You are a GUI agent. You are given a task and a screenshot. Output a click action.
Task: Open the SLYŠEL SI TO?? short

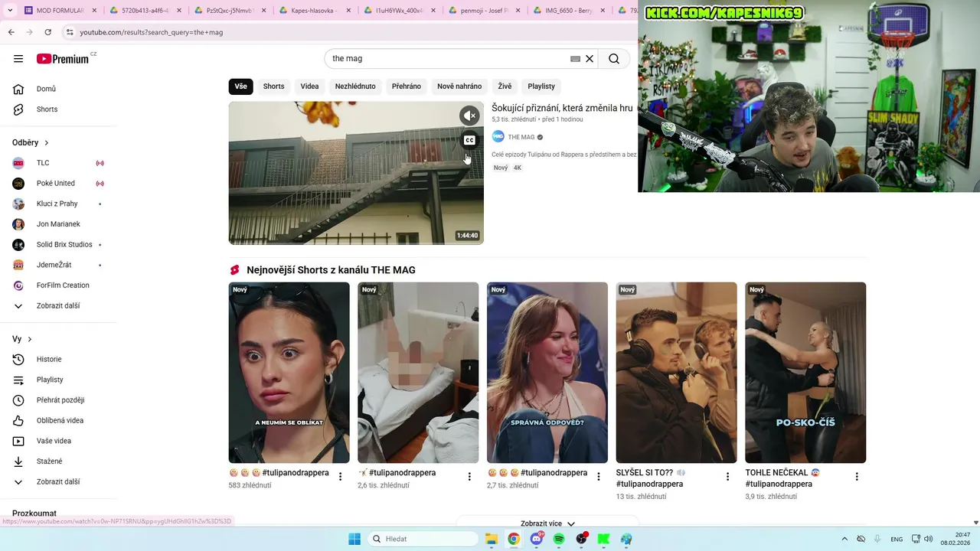(677, 373)
